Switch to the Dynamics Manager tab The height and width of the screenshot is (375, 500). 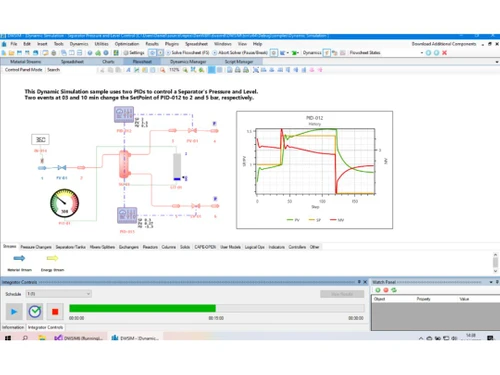(188, 62)
